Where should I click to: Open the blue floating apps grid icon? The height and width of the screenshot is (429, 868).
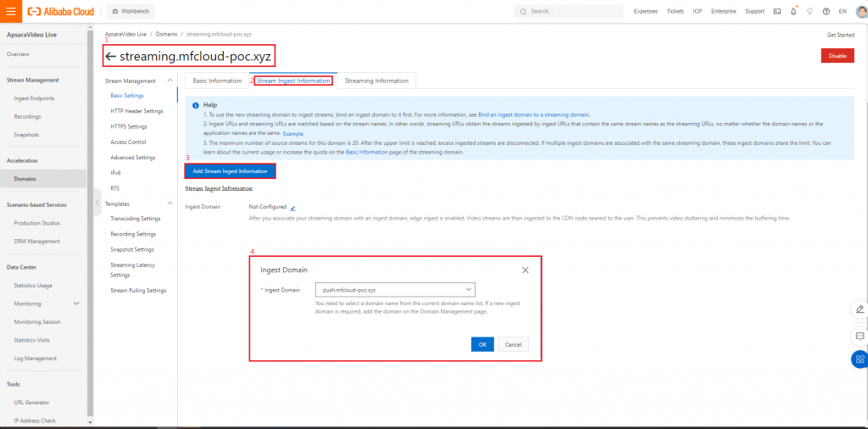click(860, 359)
